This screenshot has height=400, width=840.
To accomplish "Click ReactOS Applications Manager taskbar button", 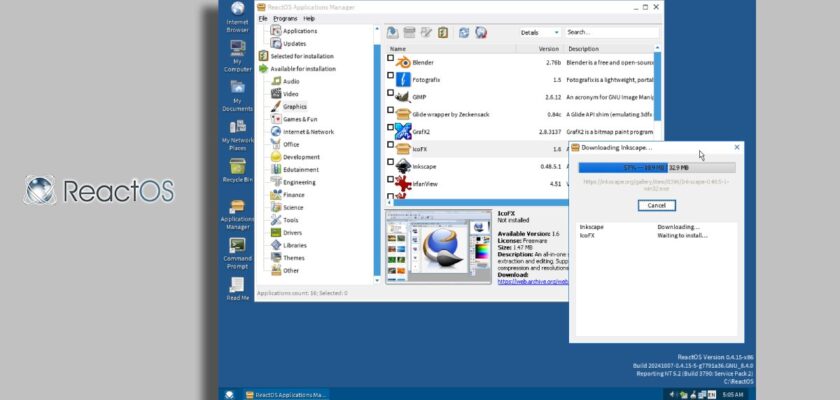I will point(286,395).
